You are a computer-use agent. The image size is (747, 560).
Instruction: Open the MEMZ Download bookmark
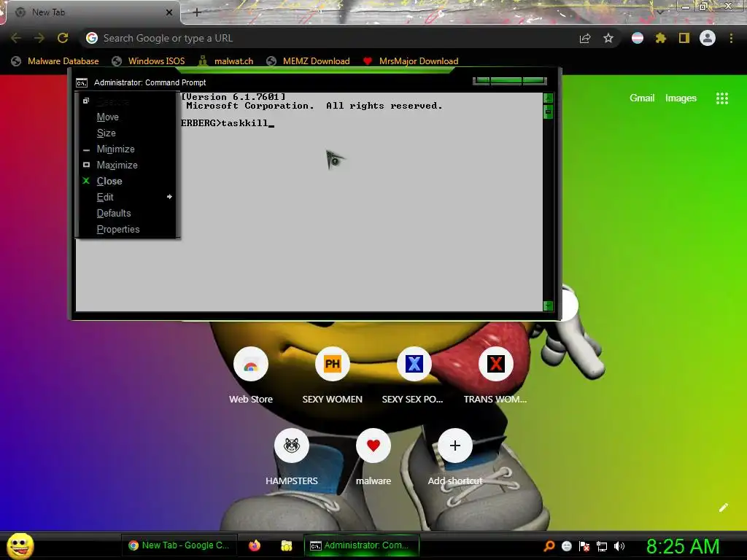click(x=309, y=61)
